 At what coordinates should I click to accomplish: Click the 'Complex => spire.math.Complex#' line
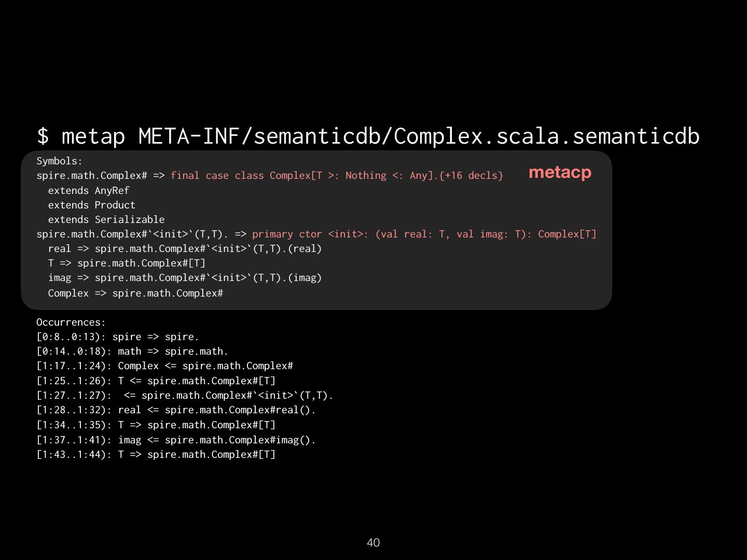[135, 293]
